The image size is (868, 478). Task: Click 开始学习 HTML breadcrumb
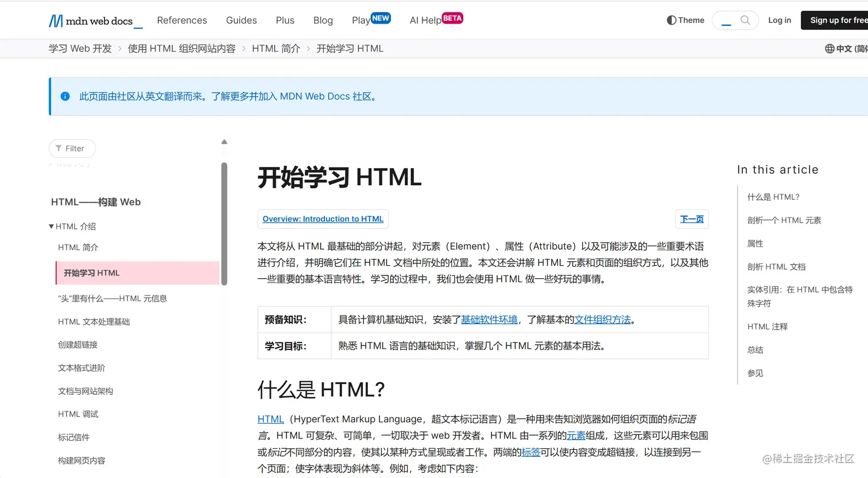click(350, 49)
